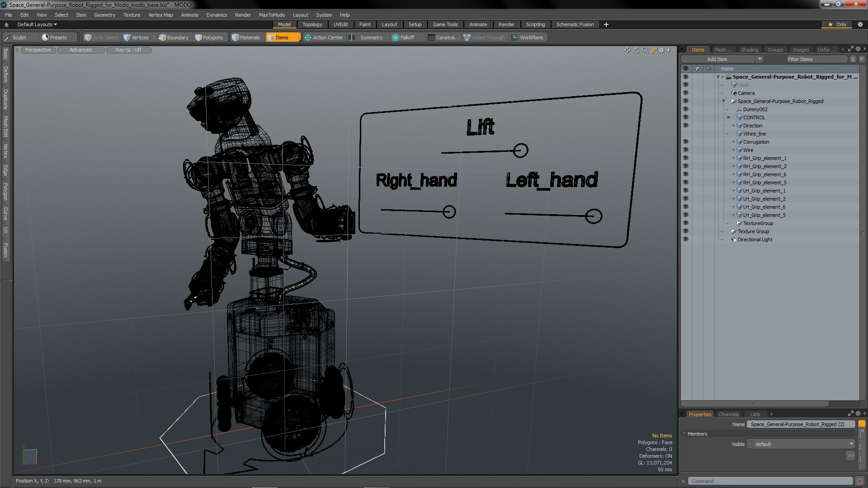Click the Advanced shading button
Screen dimensions: 868x488
point(80,50)
